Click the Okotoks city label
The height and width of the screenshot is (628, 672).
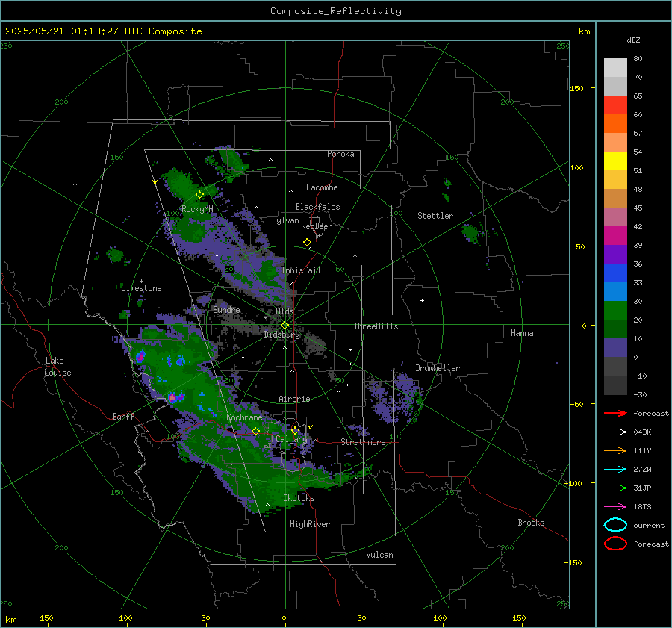(x=299, y=498)
